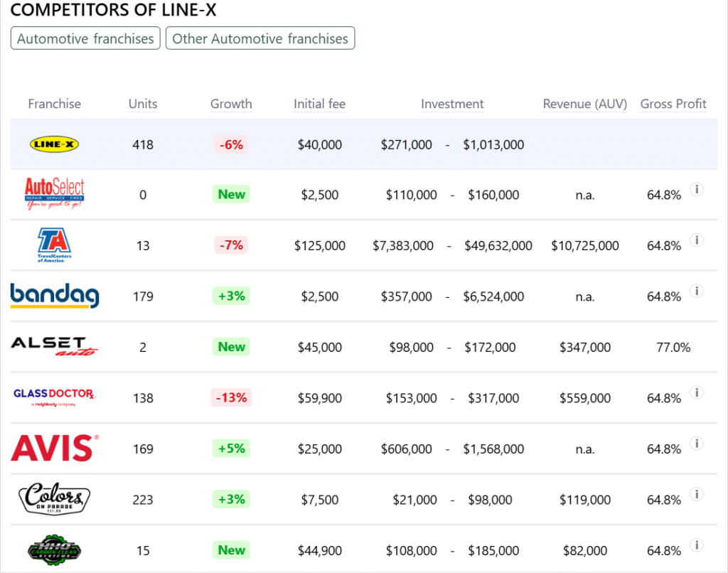Viewport: 728px width, 573px height.
Task: Click the New badge in HHO Carbon Clean row
Action: pos(231,550)
